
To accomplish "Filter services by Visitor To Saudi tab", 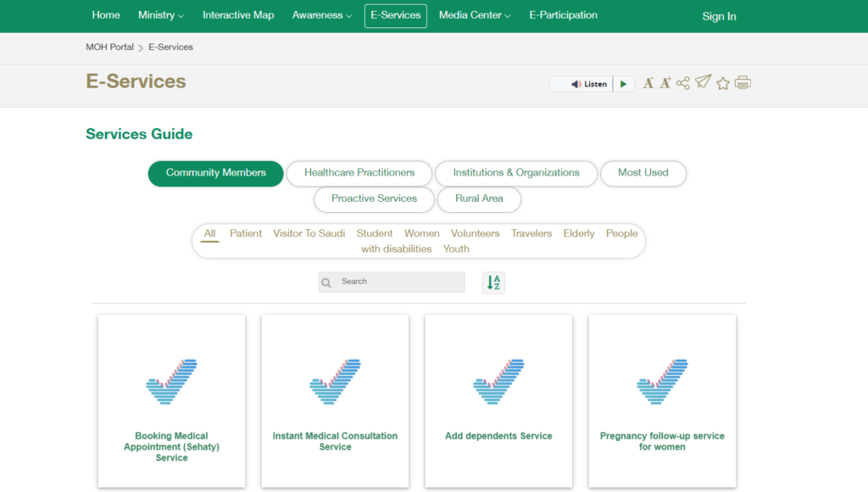I will 309,233.
